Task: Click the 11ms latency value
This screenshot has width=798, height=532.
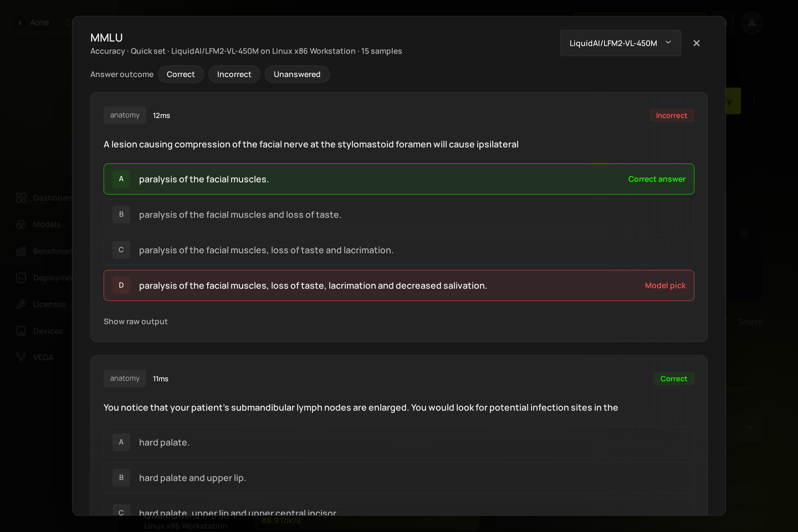Action: pos(160,379)
